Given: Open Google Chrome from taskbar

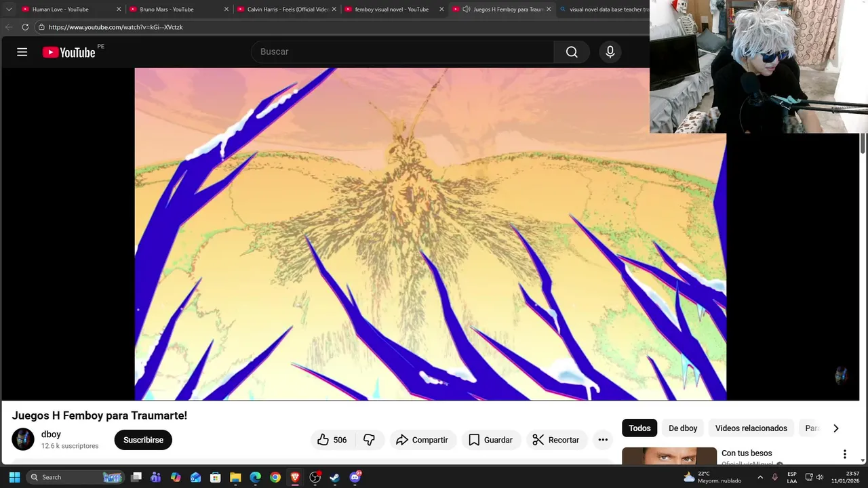Looking at the screenshot, I should [275, 477].
